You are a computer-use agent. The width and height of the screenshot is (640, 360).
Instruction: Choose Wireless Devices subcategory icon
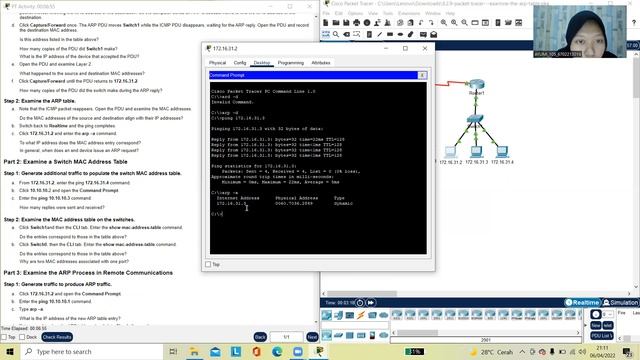pyautogui.click(x=361, y=336)
